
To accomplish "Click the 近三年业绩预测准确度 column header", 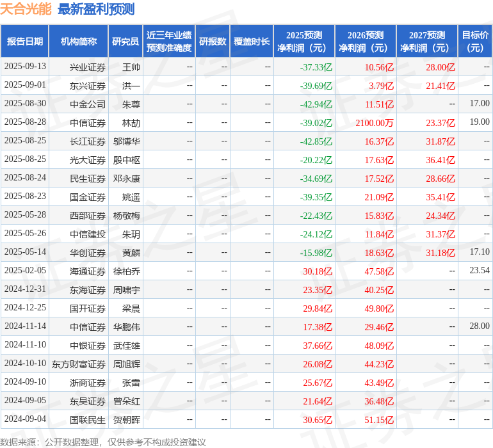I will pyautogui.click(x=168, y=42).
